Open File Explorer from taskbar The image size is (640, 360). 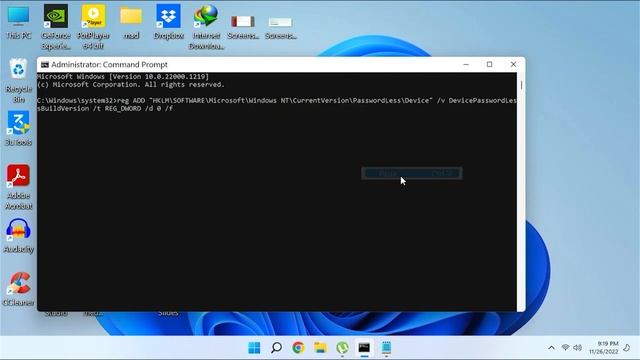tap(320, 348)
